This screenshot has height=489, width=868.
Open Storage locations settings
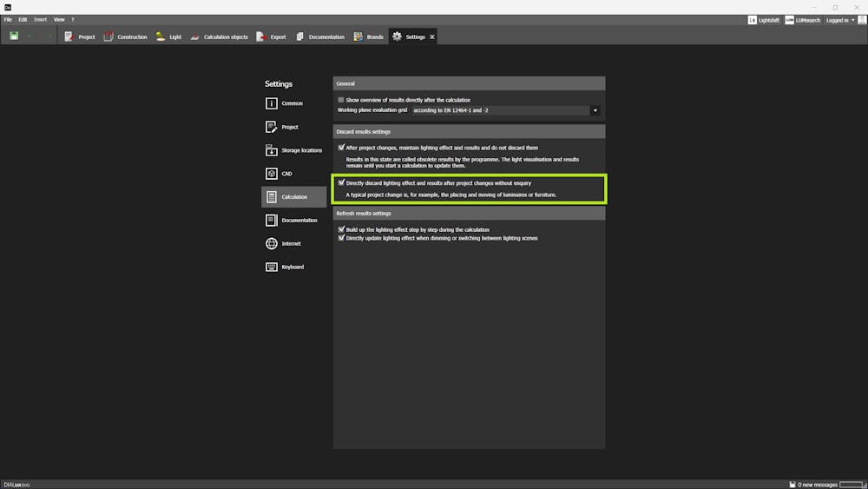[x=294, y=150]
